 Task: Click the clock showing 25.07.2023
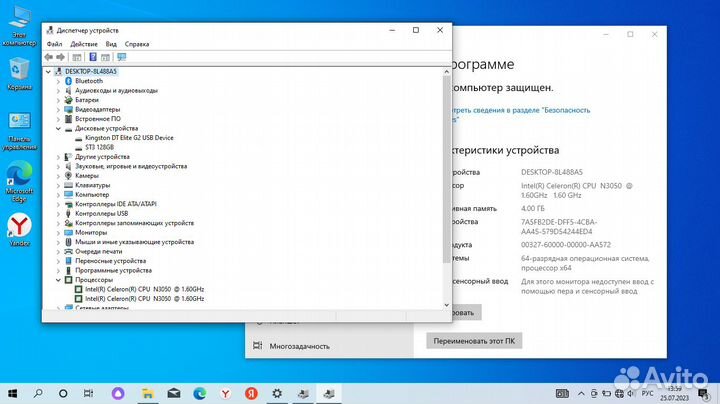pyautogui.click(x=675, y=394)
